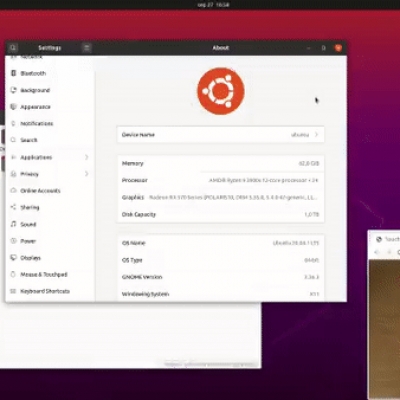
Task: Click the Device Name row
Action: coord(220,135)
